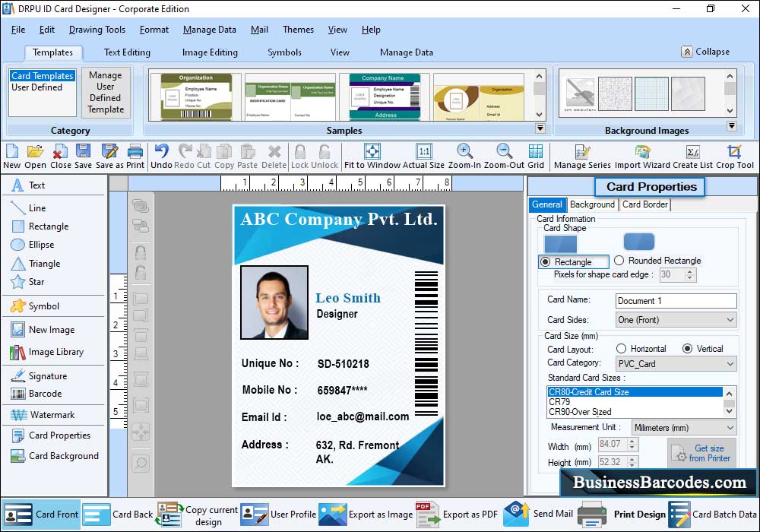The image size is (760, 532).
Task: Pick the Rectangle shape tool
Action: click(x=40, y=226)
